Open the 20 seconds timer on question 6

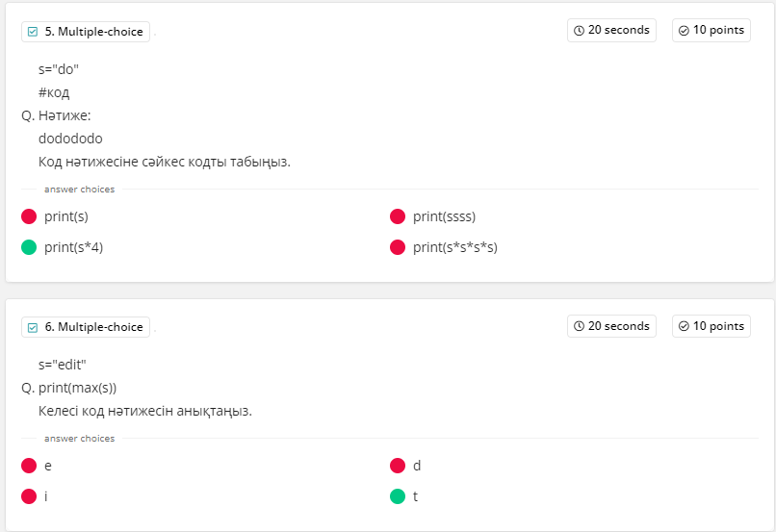(612, 326)
